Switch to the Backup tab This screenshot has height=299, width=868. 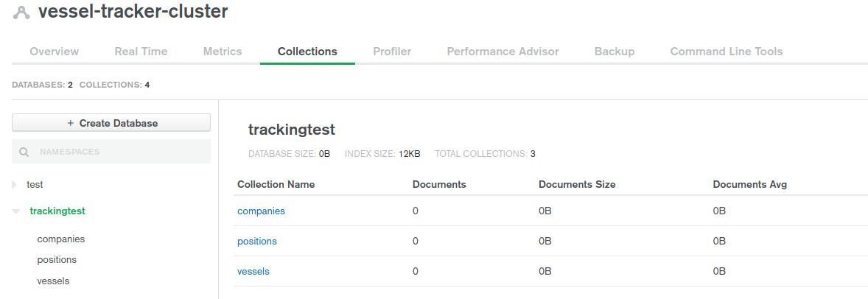pyautogui.click(x=615, y=52)
